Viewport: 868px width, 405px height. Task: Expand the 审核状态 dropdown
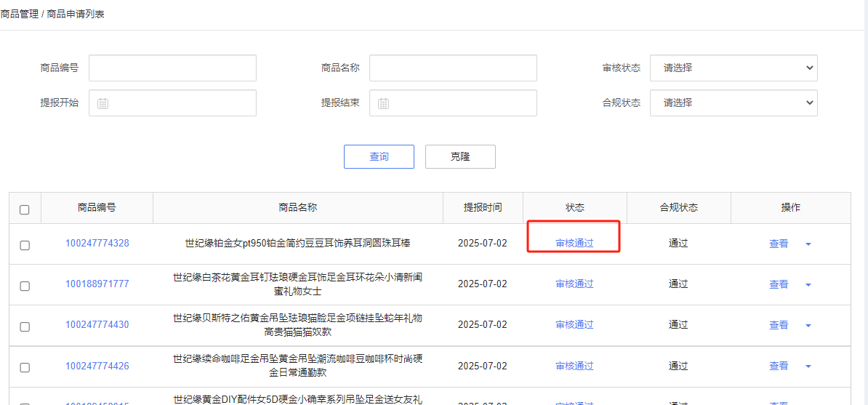click(x=733, y=68)
